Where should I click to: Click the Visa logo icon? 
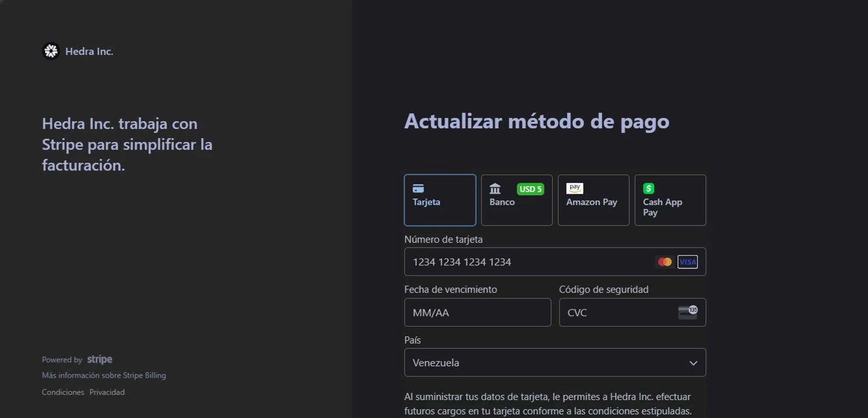coord(687,262)
